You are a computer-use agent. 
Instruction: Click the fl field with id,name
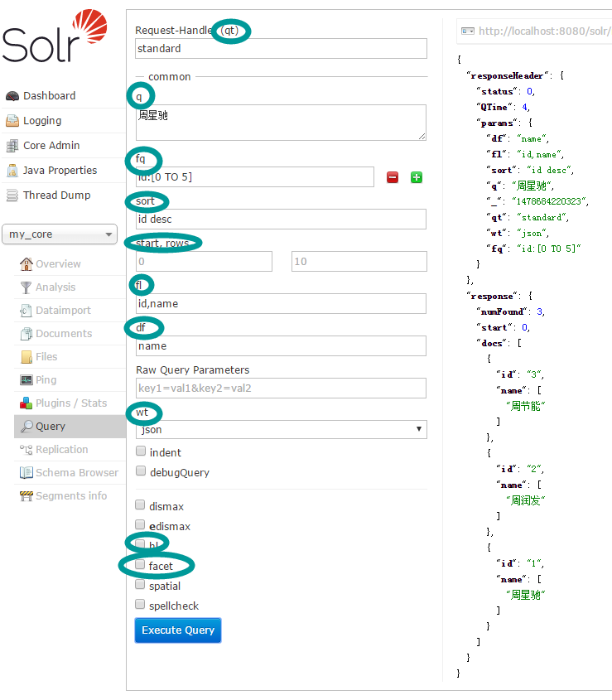pos(282,303)
